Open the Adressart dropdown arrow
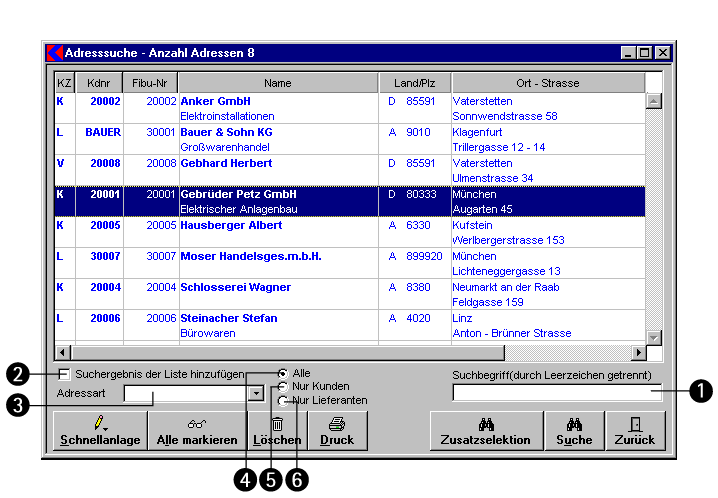 256,394
